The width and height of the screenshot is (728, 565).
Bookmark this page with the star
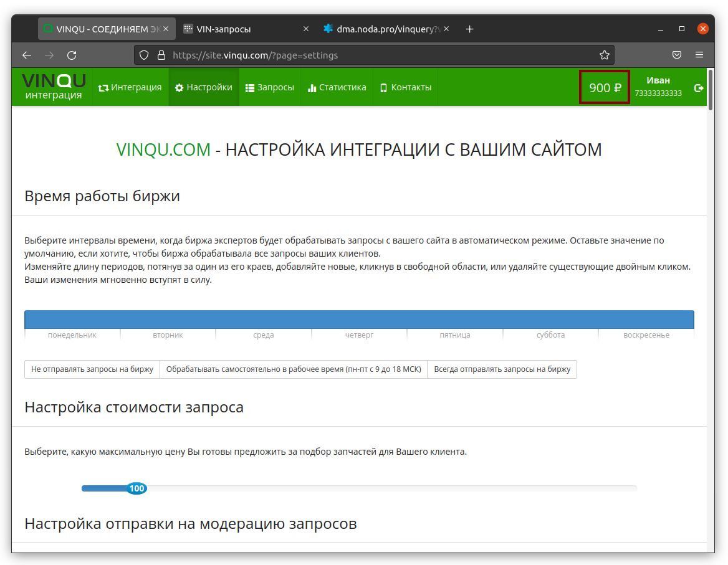(604, 55)
